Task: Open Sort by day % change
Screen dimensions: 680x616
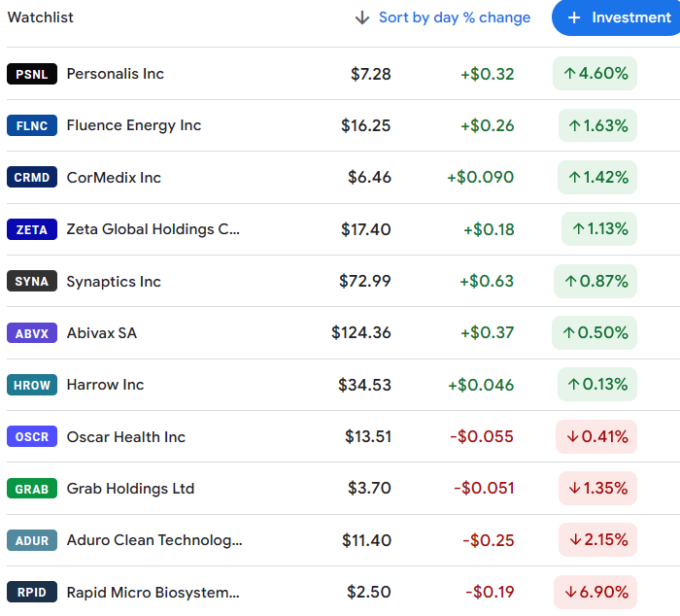Action: pos(455,17)
